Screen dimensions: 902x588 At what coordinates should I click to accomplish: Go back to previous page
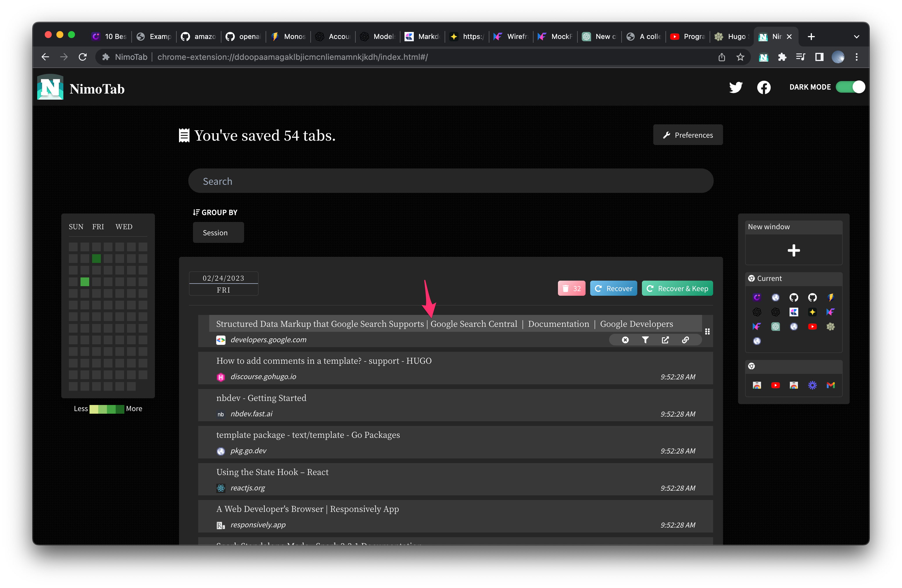tap(45, 57)
